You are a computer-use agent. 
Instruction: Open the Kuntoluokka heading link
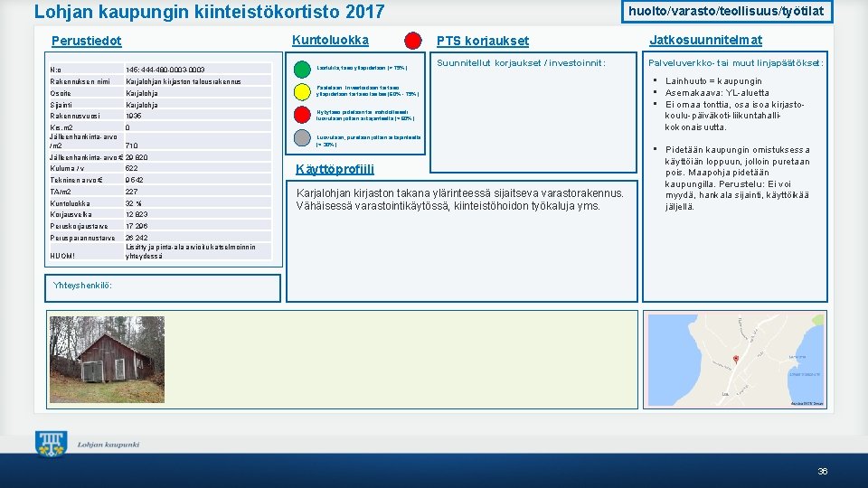(331, 41)
